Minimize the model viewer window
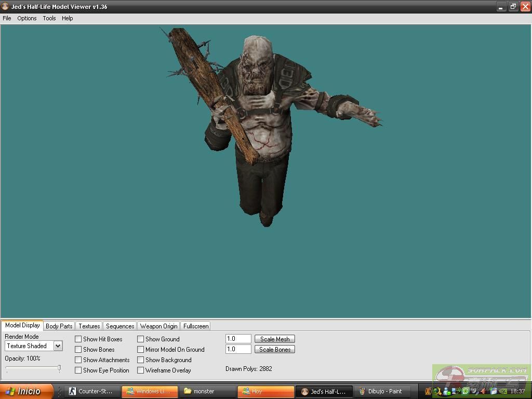 pos(501,6)
